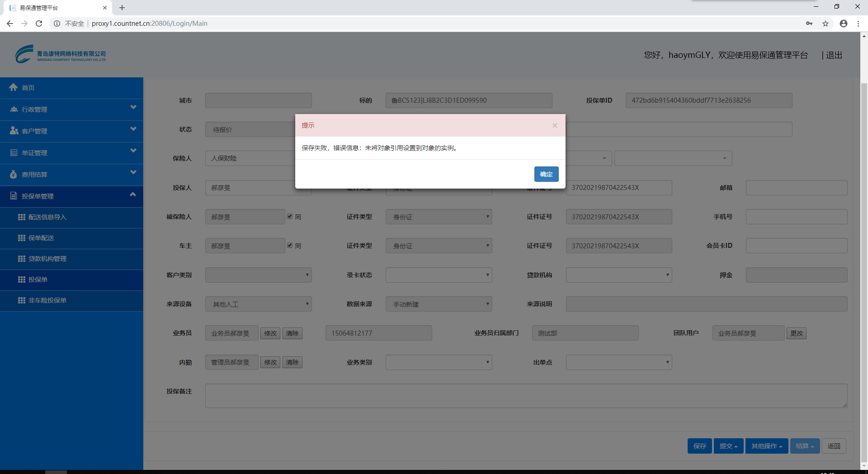Click the 投保单管理 file icon

tap(14, 196)
